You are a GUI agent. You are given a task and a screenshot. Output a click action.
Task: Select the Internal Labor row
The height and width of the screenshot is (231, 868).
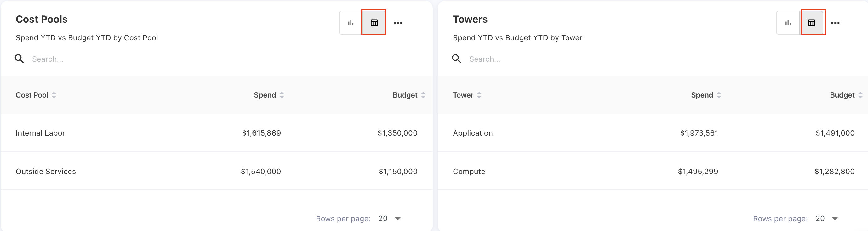click(216, 133)
